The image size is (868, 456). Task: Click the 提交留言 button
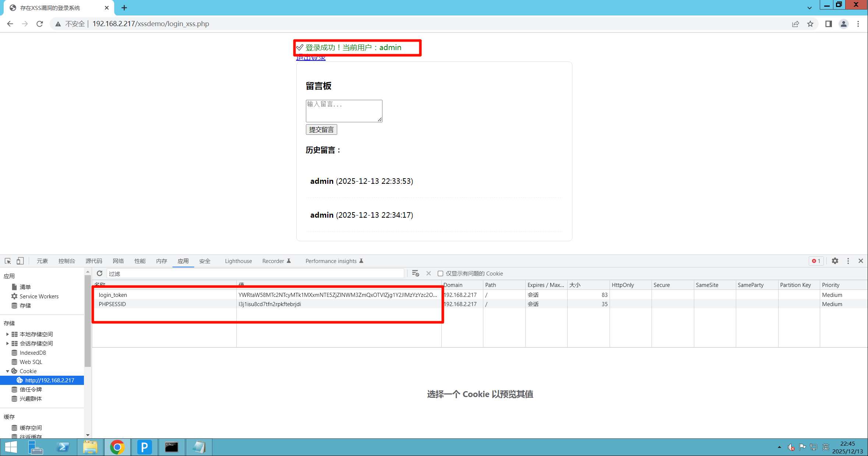point(321,130)
